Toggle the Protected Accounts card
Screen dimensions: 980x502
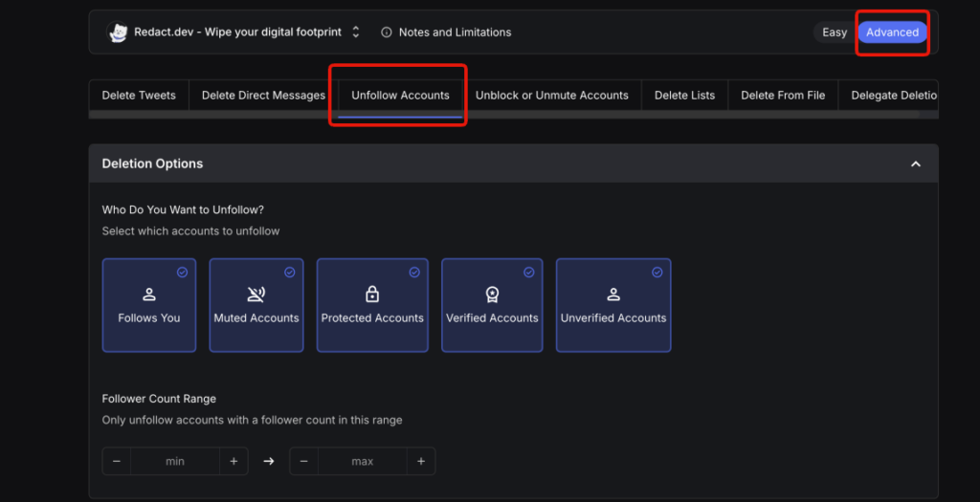tap(372, 305)
